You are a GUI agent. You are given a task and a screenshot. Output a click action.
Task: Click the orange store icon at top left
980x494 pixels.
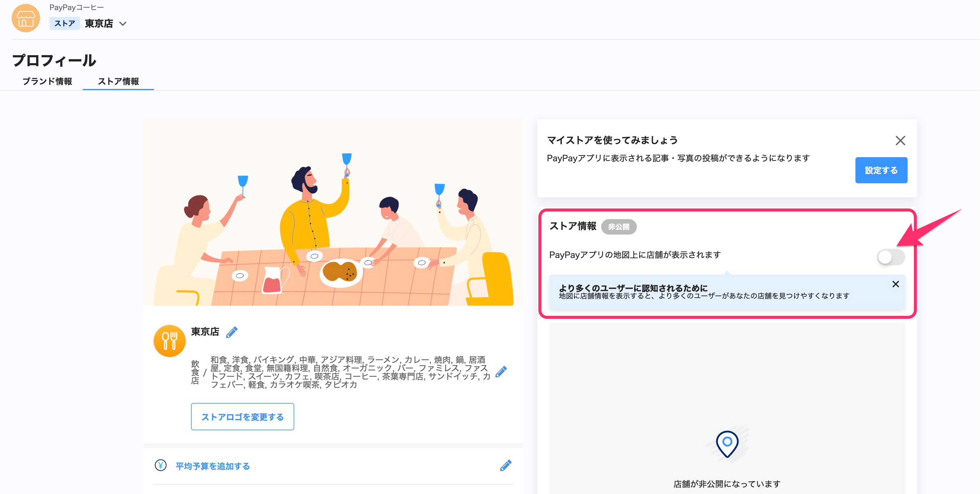coord(26,18)
